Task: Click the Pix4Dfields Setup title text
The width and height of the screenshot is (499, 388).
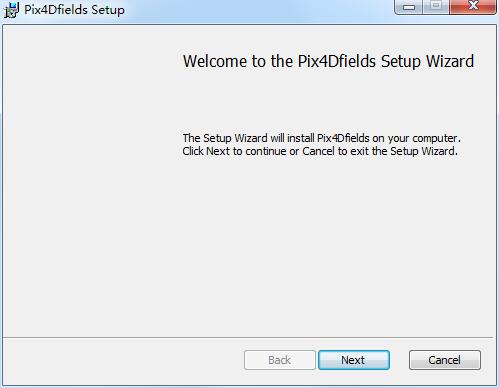Action: tap(74, 10)
